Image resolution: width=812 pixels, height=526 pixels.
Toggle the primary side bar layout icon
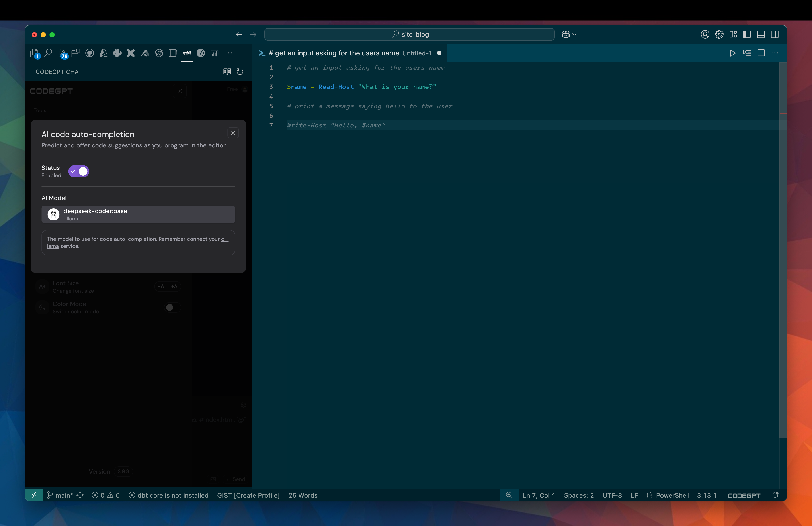(x=747, y=35)
